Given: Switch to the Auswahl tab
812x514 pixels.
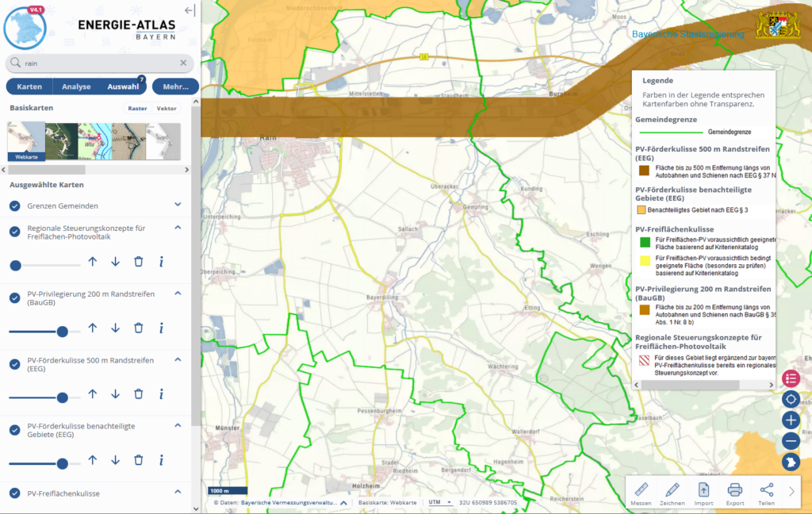Looking at the screenshot, I should pyautogui.click(x=123, y=86).
